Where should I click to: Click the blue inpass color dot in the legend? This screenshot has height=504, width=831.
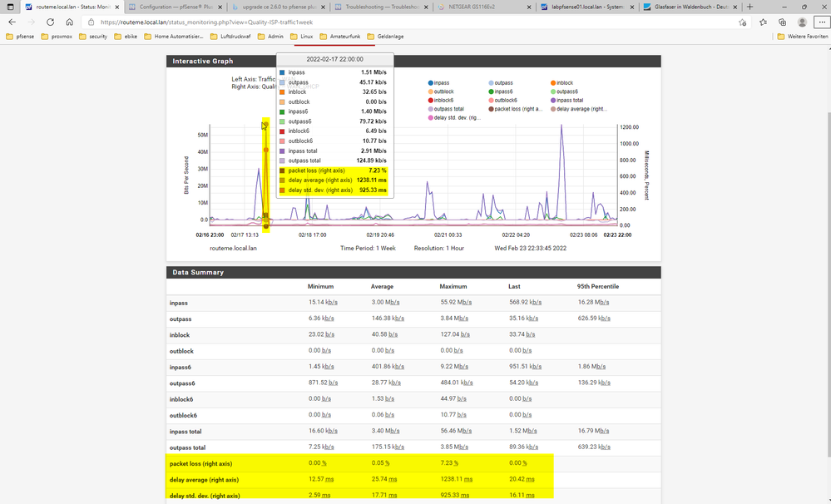[431, 82]
